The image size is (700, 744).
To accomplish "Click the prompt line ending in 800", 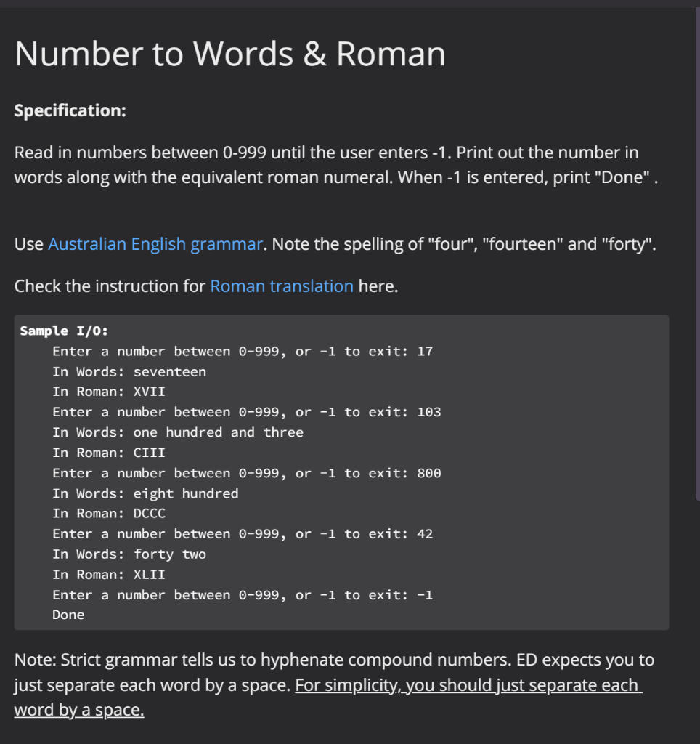I will 247,473.
